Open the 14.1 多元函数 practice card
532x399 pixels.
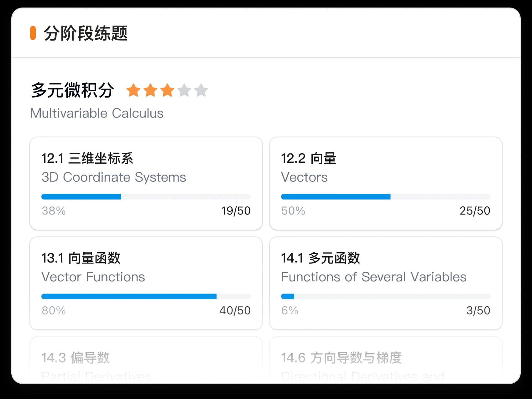tap(386, 283)
